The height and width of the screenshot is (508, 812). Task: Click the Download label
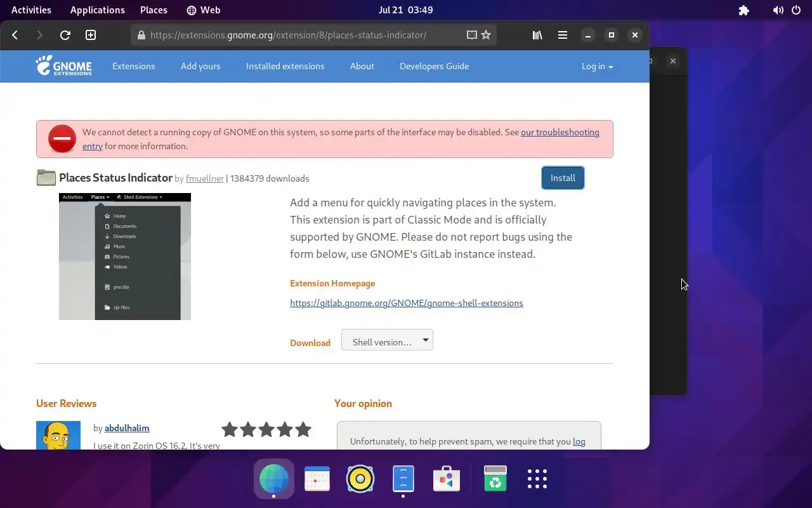tap(310, 343)
